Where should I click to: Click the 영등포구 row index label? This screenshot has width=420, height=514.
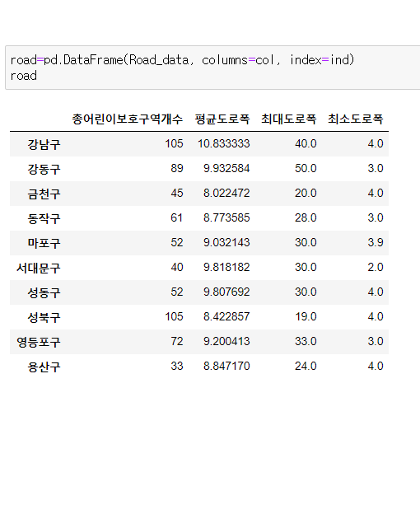click(x=39, y=342)
